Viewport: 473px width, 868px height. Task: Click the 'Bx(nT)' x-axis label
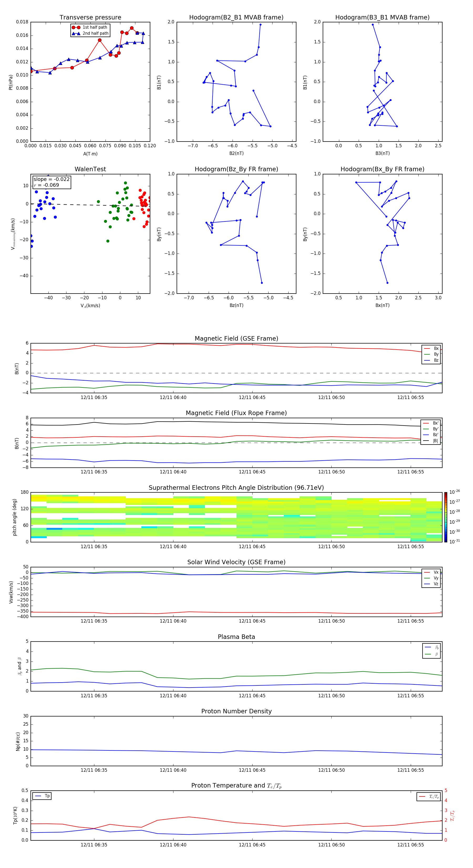(382, 305)
